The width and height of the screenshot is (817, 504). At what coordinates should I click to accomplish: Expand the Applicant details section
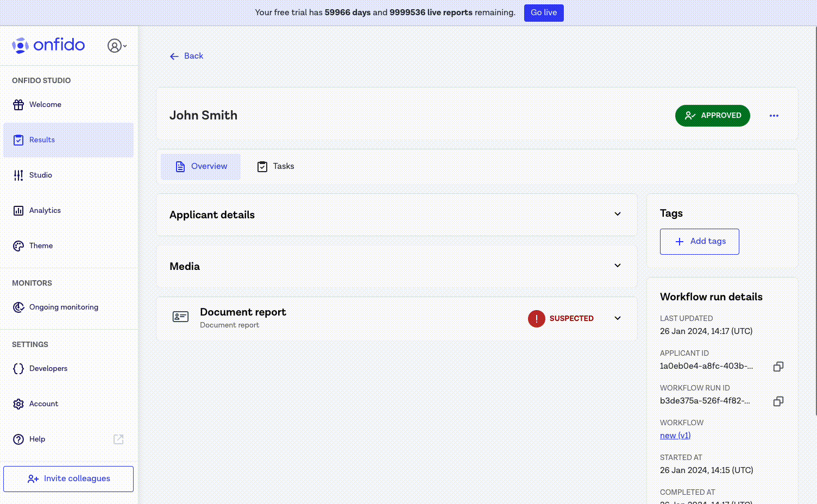click(x=617, y=214)
